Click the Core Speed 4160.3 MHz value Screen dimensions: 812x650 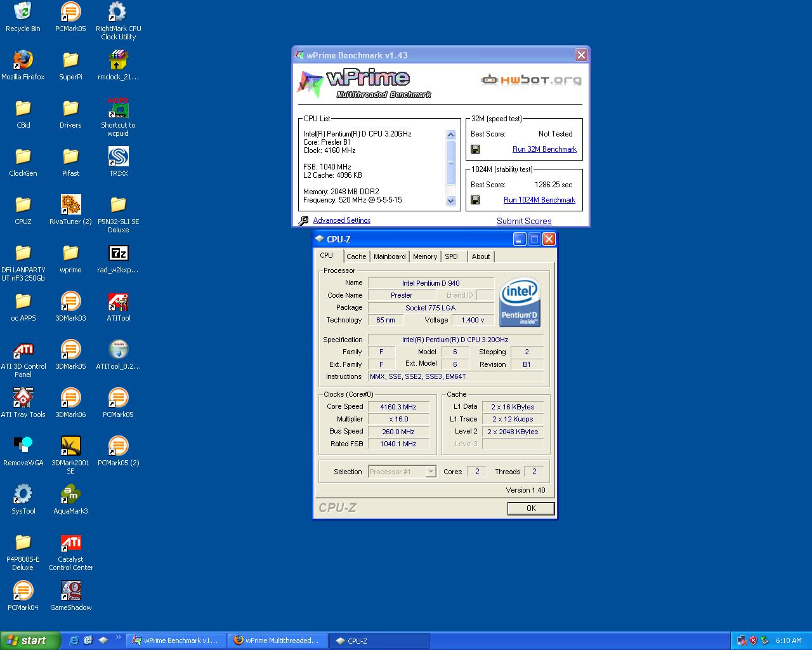398,407
